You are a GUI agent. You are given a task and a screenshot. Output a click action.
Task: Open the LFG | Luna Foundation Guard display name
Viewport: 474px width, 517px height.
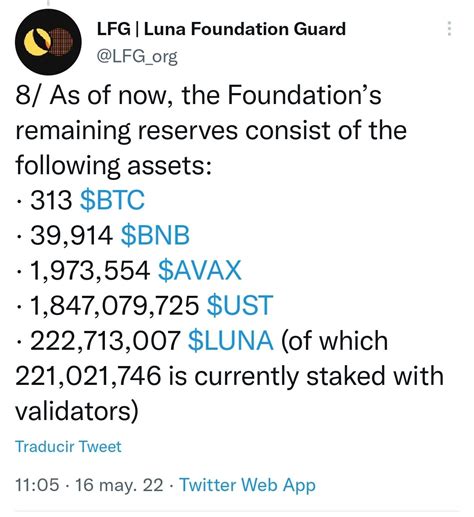(221, 29)
